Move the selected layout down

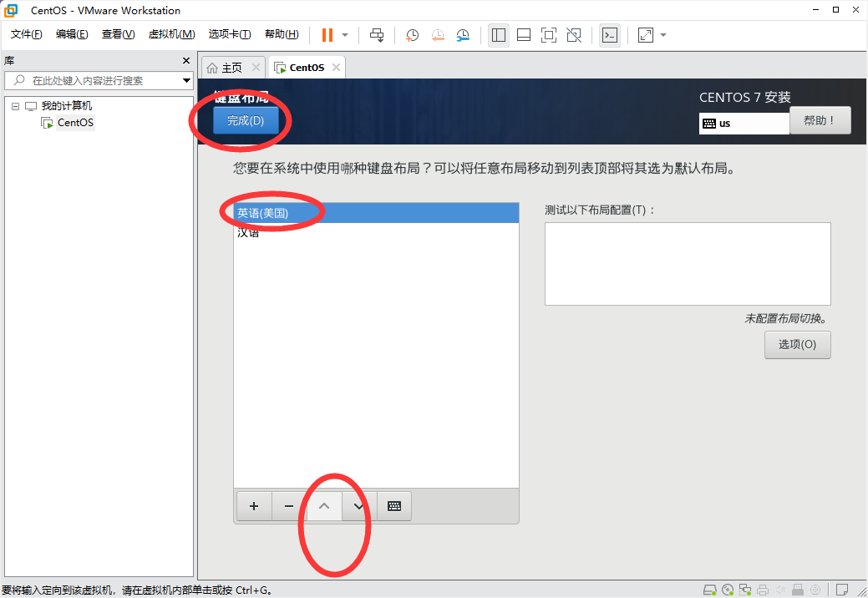coord(358,506)
